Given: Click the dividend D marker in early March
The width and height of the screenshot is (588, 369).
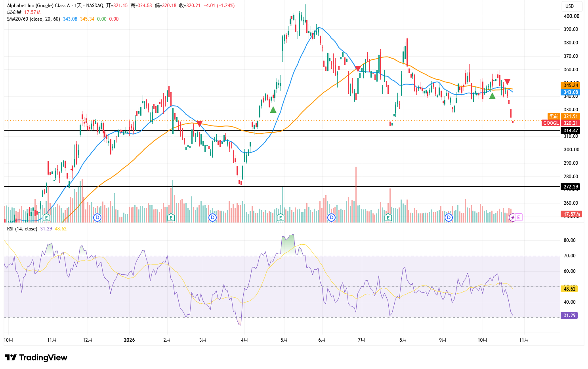Looking at the screenshot, I should [x=213, y=217].
